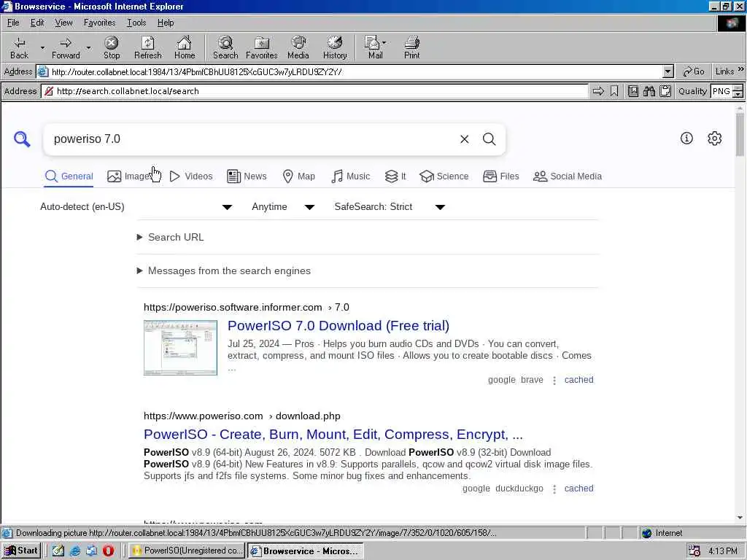The image size is (747, 560).
Task: Step the Quality PNG value down
Action: (738, 94)
